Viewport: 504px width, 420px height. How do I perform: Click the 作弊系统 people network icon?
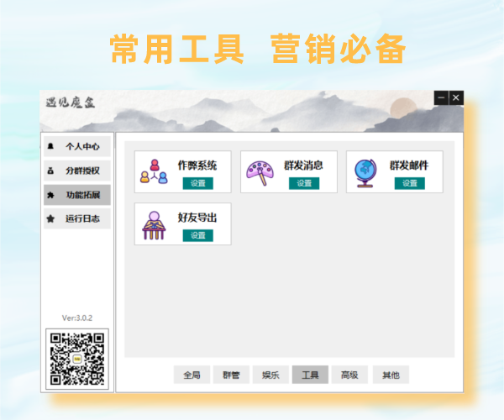click(154, 171)
